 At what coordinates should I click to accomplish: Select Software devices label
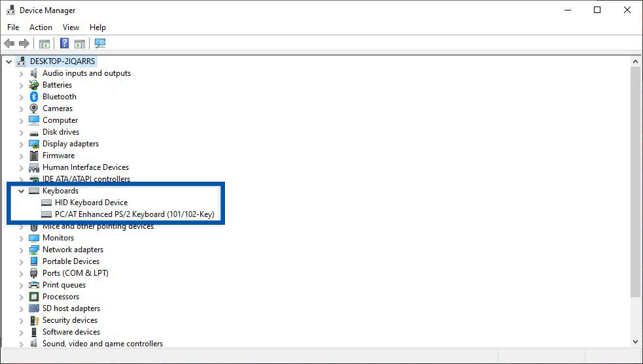(71, 332)
